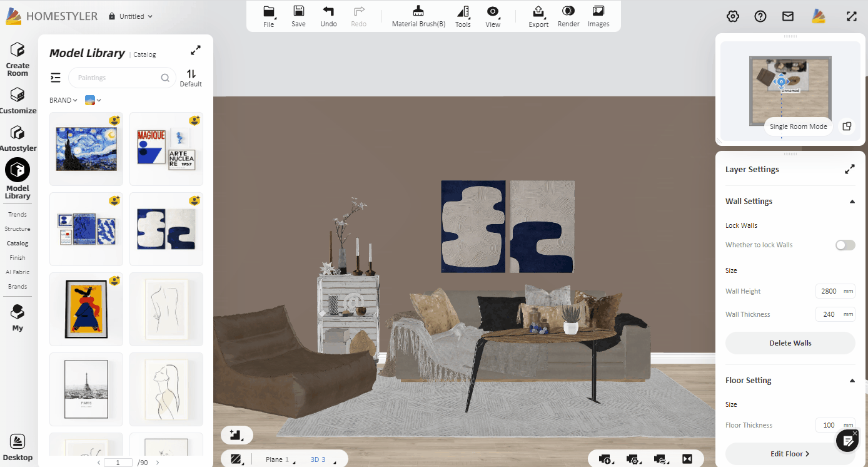Switch to the 3D view mode
Viewport: 868px width, 467px height.
pos(318,459)
